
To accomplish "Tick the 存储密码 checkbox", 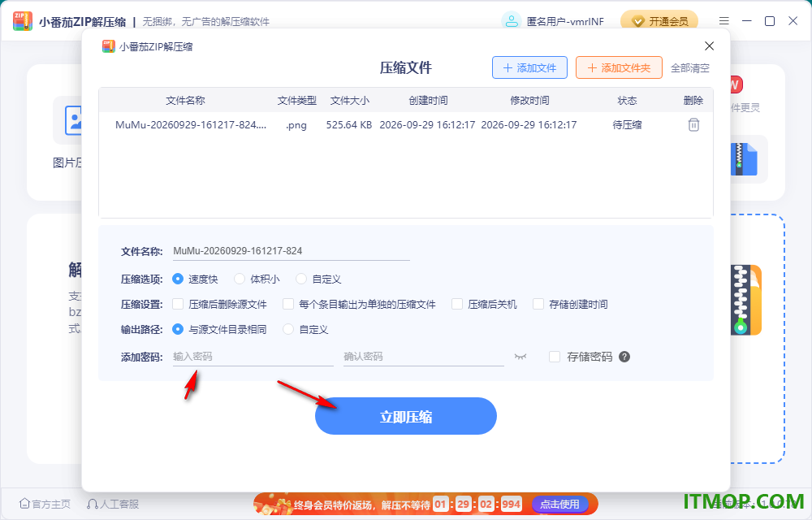I will click(554, 357).
